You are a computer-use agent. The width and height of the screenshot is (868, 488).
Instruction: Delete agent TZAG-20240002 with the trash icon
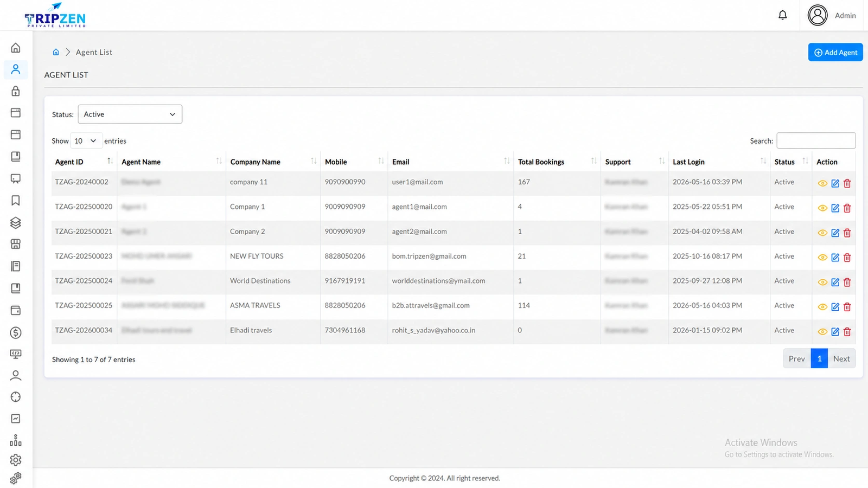[x=847, y=183]
